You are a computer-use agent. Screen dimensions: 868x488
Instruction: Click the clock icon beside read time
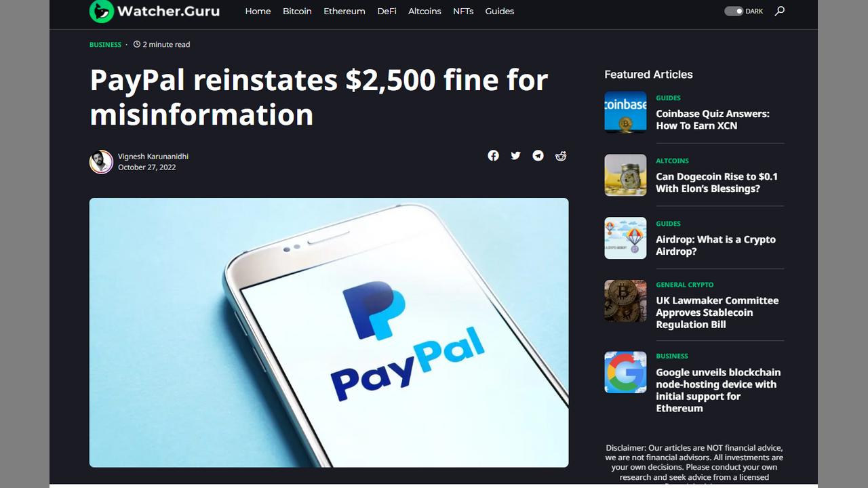137,45
